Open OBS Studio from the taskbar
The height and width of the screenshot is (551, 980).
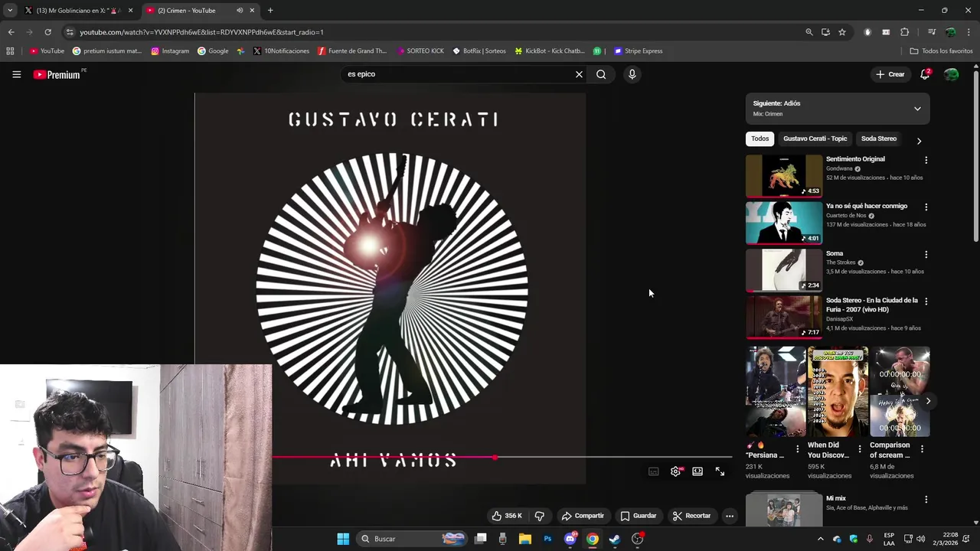pos(637,539)
